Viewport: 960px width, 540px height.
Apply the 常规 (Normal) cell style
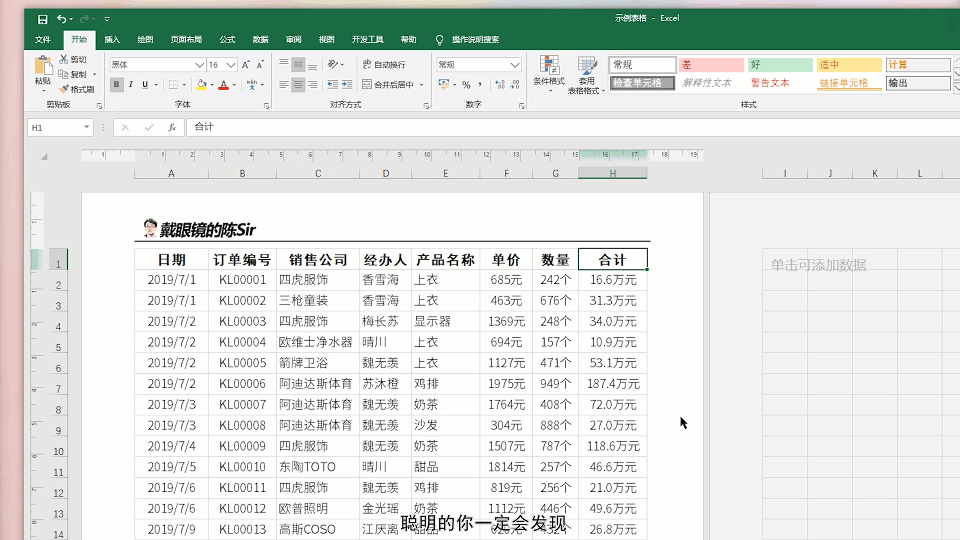(642, 64)
